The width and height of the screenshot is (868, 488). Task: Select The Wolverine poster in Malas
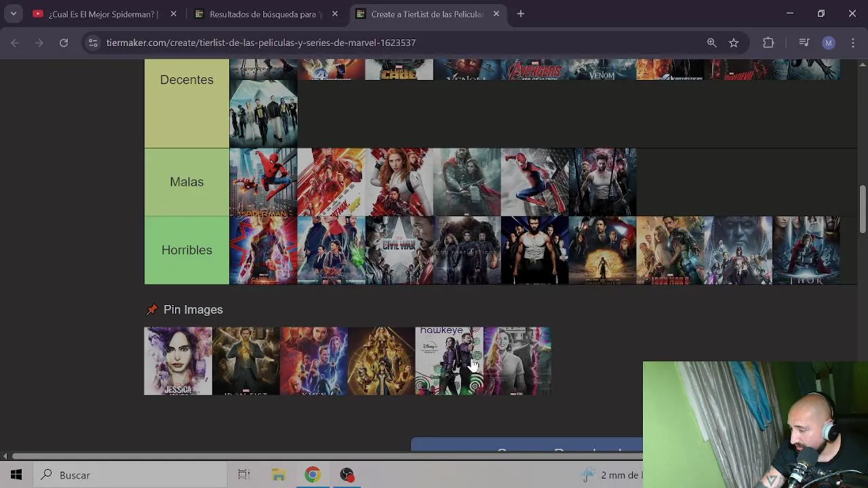(x=602, y=182)
